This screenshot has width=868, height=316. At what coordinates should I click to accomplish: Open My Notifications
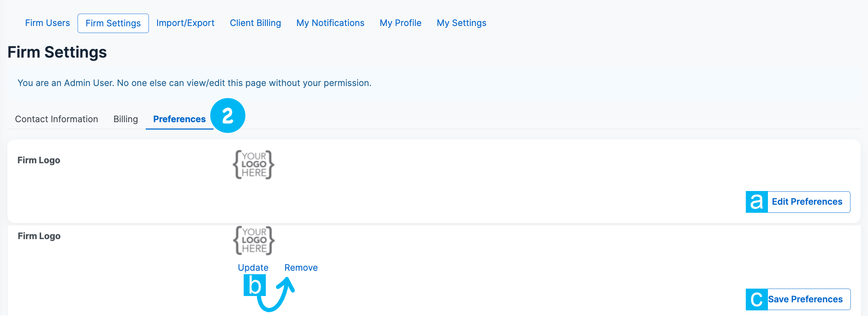(330, 23)
